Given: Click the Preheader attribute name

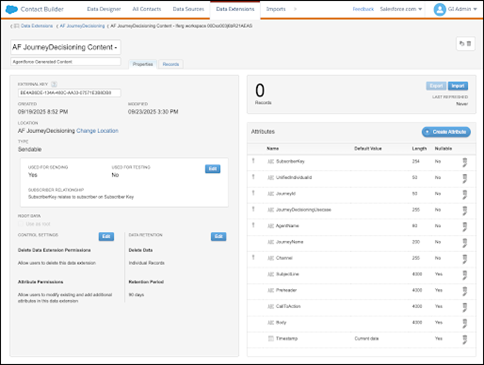Looking at the screenshot, I should click(x=286, y=290).
